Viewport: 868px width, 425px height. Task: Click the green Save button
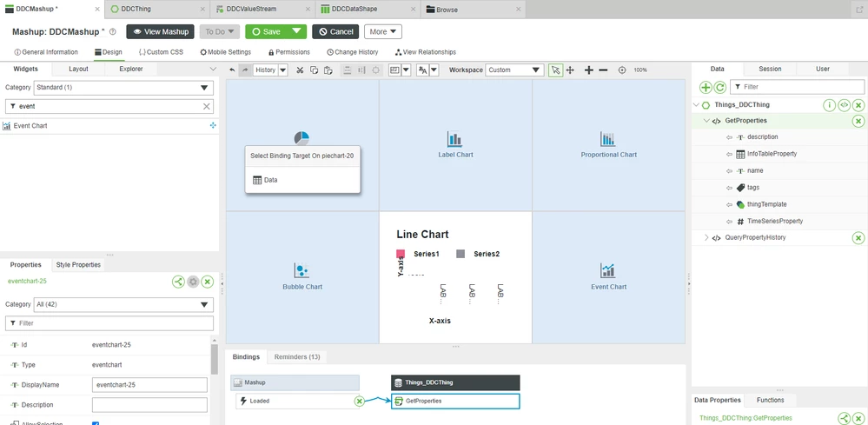click(268, 31)
